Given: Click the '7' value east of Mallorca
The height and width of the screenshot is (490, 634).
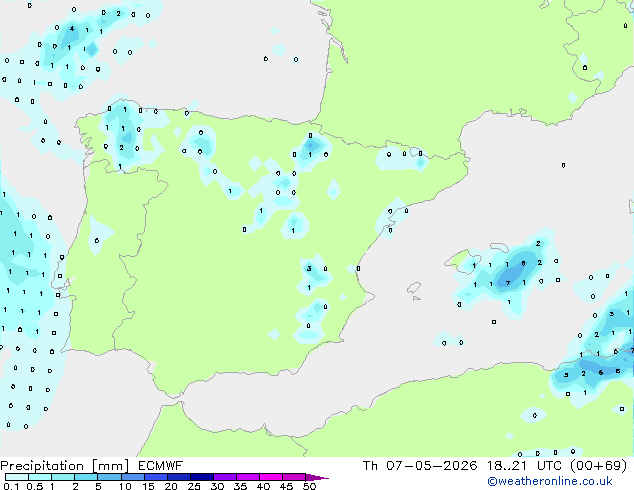Looking at the screenshot, I should 508,283.
